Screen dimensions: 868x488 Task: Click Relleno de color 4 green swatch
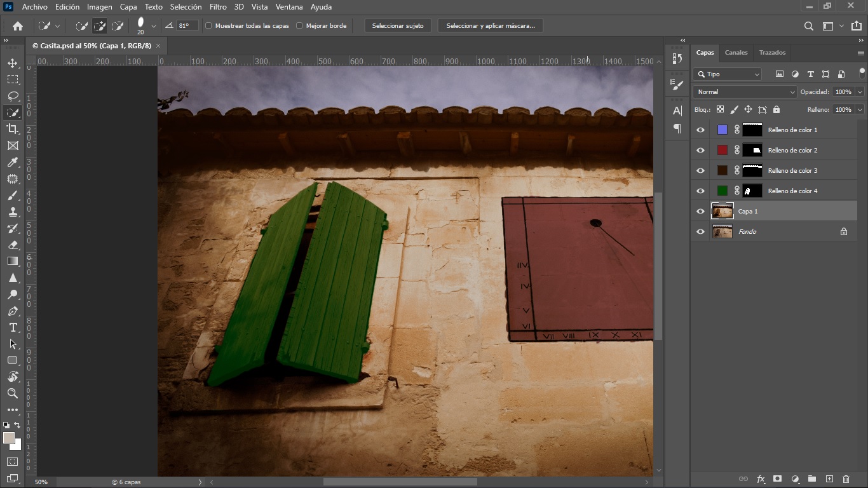point(722,191)
